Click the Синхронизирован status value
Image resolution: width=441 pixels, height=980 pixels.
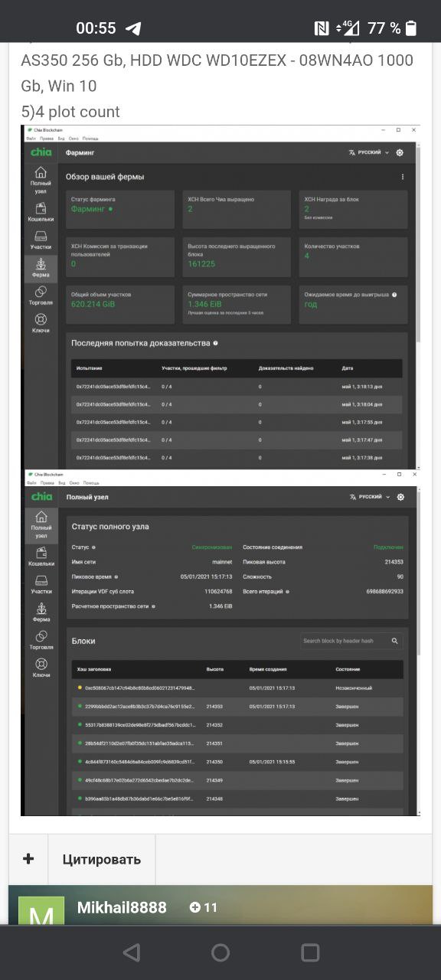tap(211, 547)
